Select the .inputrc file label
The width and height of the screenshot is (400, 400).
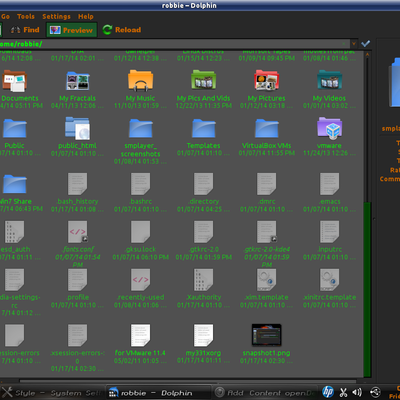click(329, 249)
